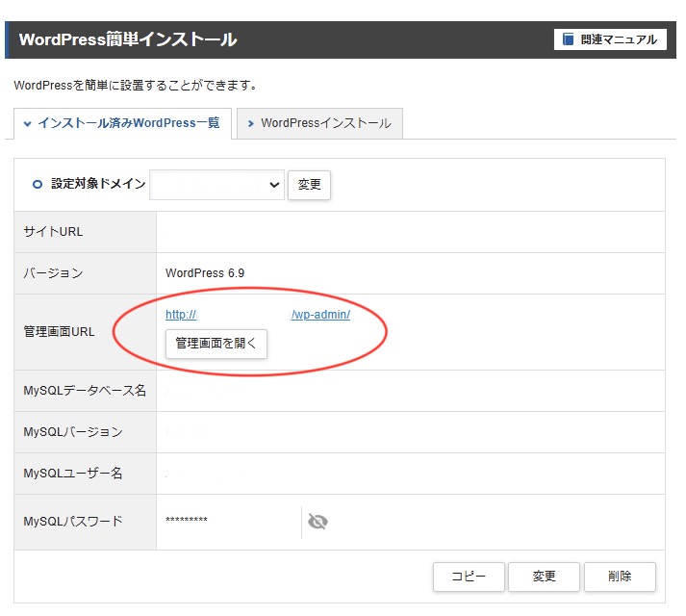The height and width of the screenshot is (616, 686).
Task: Open the 関連マニュアル manual button
Action: click(x=610, y=39)
